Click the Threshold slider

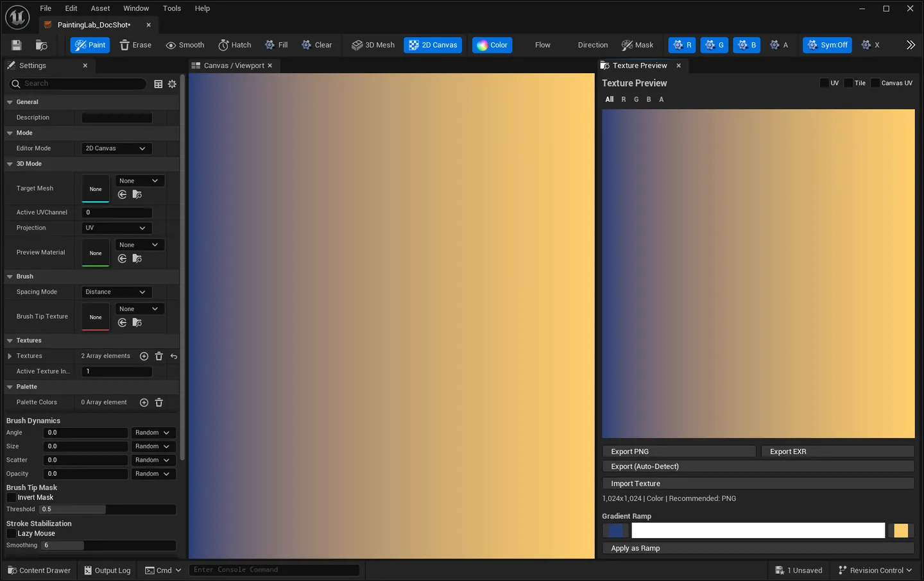[x=107, y=509]
